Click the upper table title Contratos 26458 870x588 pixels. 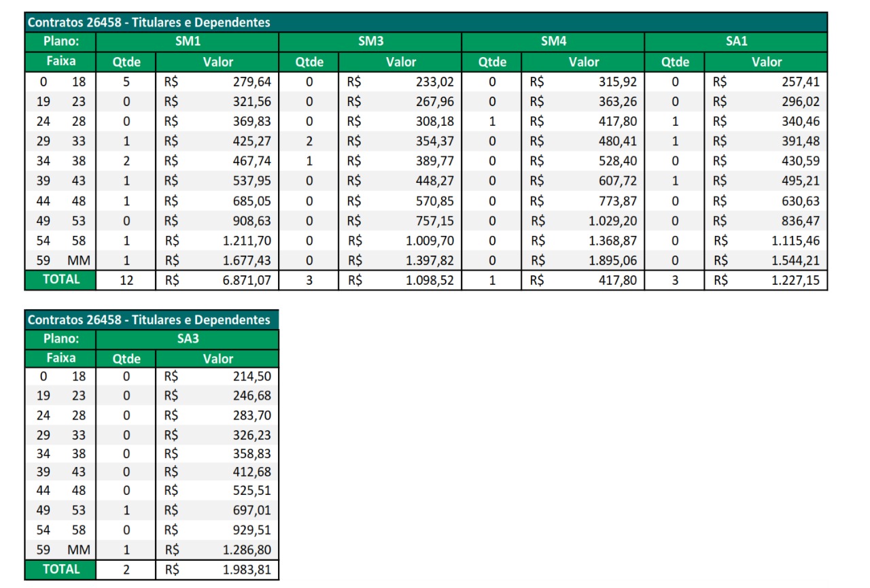tap(148, 22)
